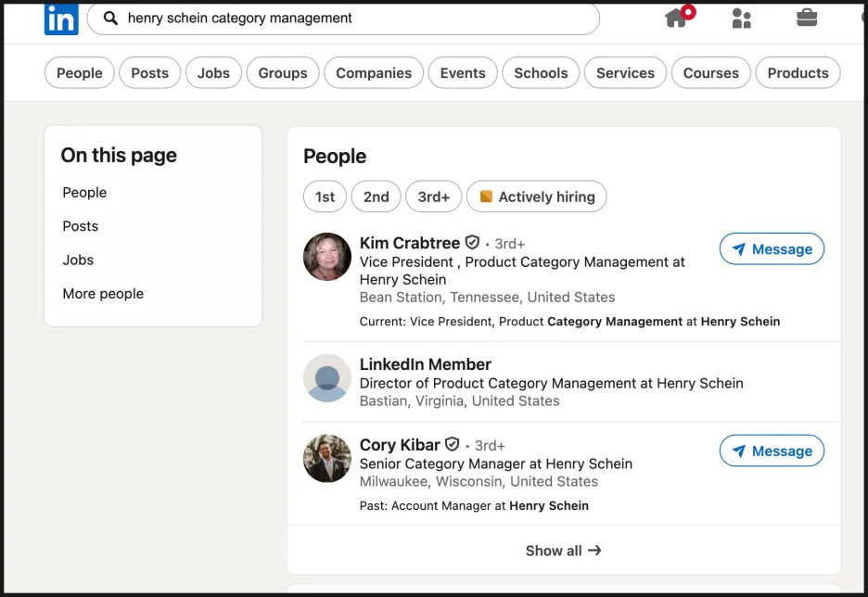Viewport: 868px width, 597px height.
Task: Select the Groups search filter
Action: coord(283,72)
